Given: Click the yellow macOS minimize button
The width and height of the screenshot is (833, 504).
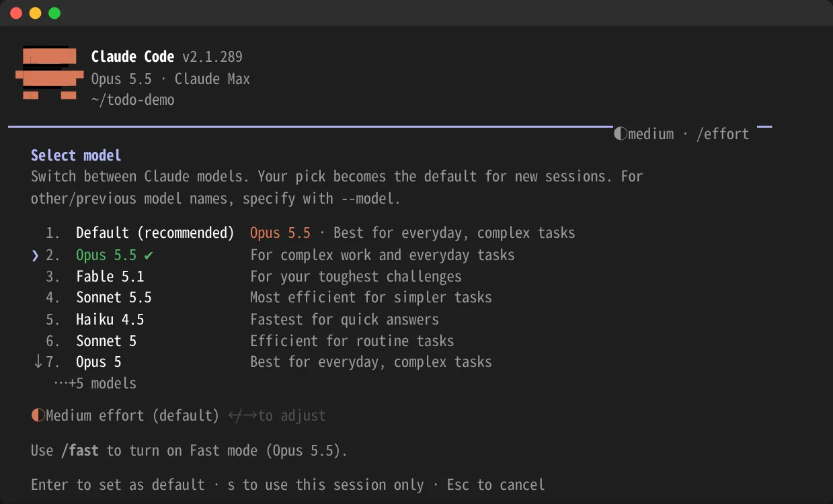Looking at the screenshot, I should tap(36, 13).
